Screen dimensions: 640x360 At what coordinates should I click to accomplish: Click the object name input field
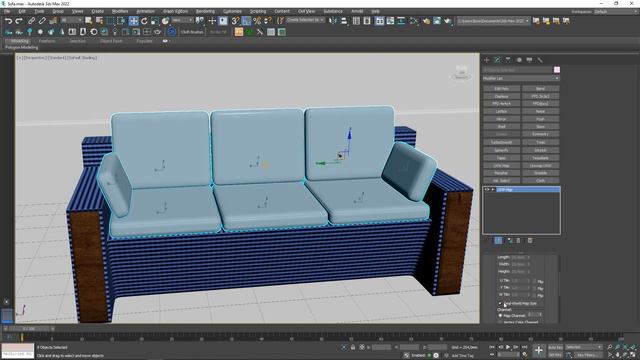point(517,70)
